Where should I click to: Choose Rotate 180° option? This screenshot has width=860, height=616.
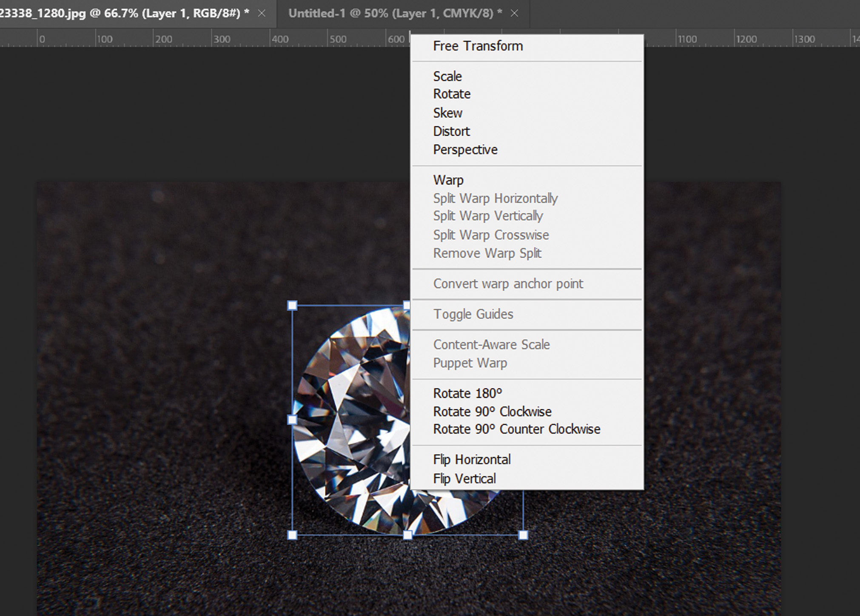[x=467, y=394]
